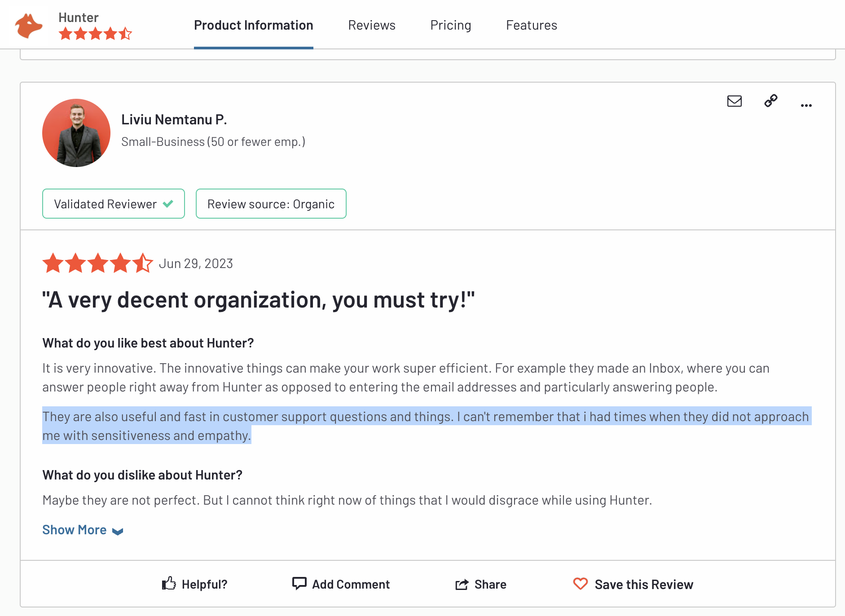
Task: Click the Hunter product name in header
Action: [79, 18]
